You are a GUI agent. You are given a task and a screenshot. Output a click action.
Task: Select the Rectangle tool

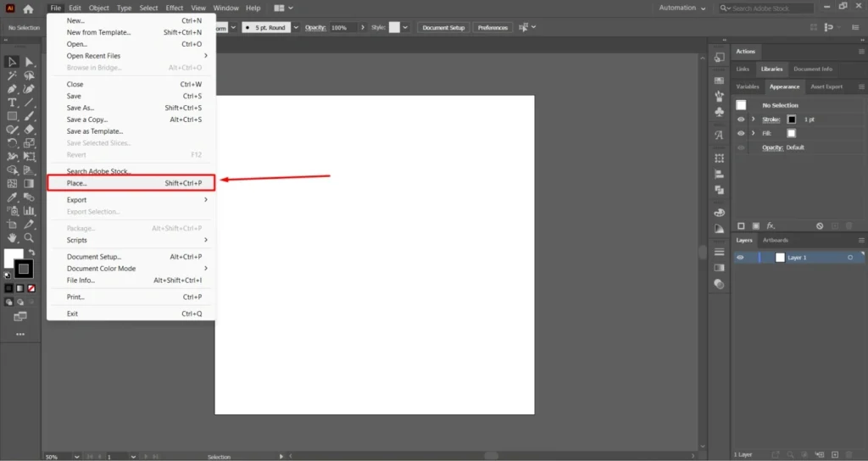(12, 116)
